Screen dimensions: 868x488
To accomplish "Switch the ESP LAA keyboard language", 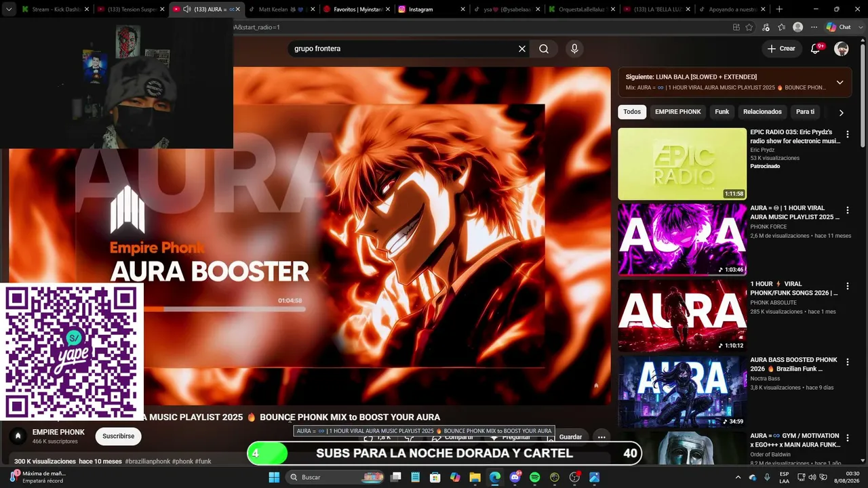I will pyautogui.click(x=784, y=477).
